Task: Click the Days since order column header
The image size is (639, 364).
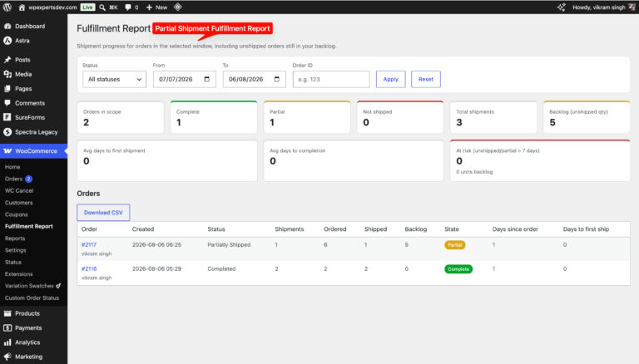Action: point(515,229)
